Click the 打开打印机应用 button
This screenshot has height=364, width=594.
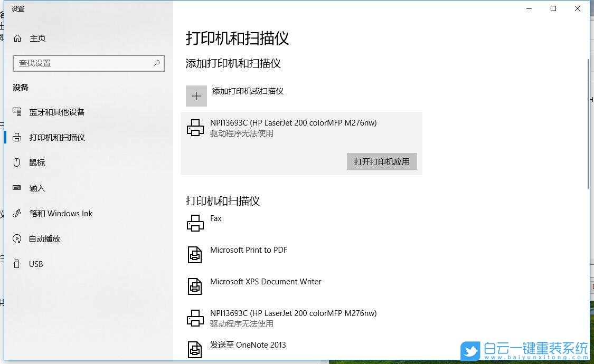(381, 161)
